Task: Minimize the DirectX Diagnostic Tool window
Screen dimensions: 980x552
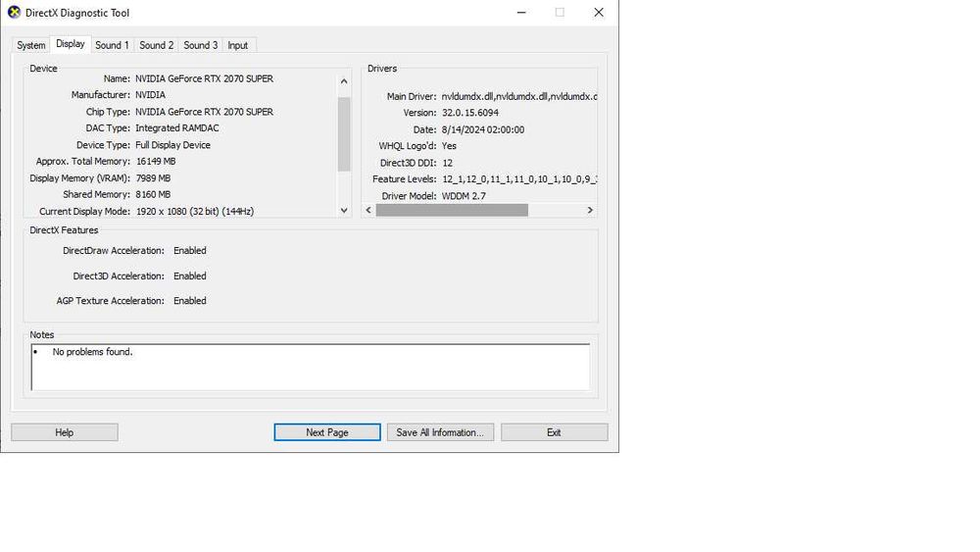Action: click(521, 13)
